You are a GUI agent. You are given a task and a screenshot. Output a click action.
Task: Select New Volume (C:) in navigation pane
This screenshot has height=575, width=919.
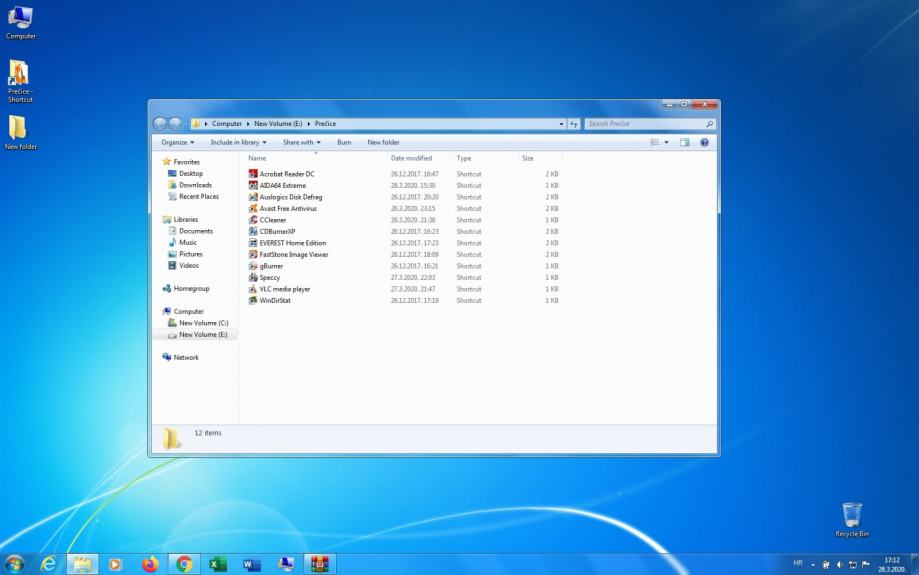[x=203, y=323]
